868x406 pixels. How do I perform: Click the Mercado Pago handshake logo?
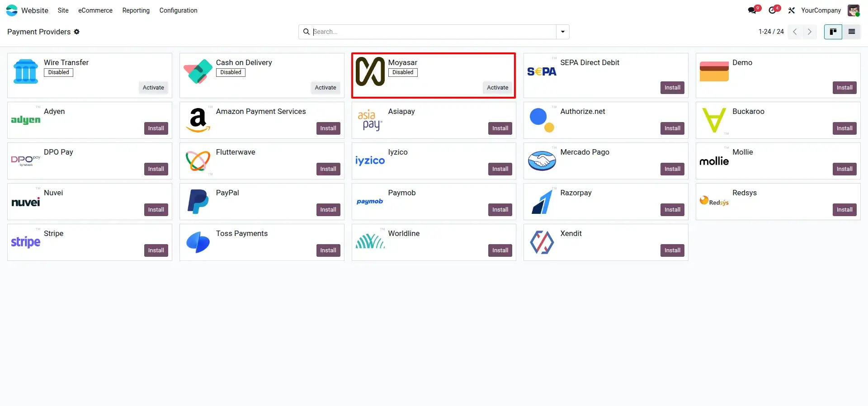click(x=542, y=161)
